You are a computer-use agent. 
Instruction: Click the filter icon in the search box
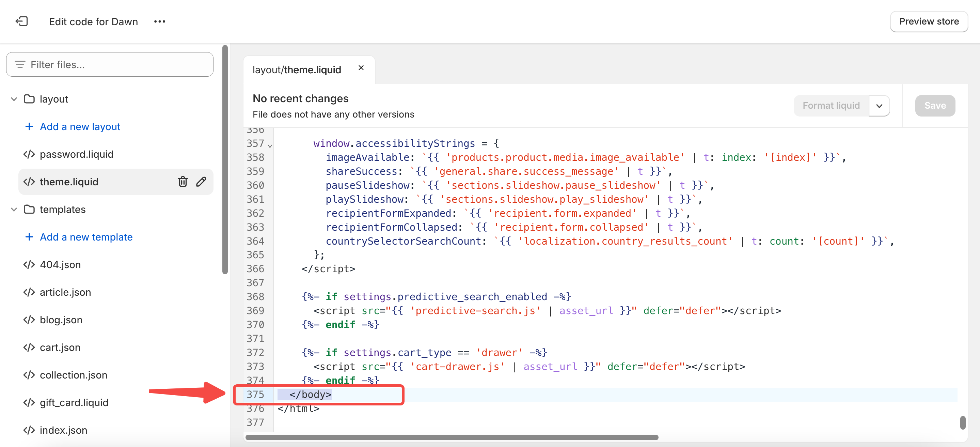pos(20,64)
